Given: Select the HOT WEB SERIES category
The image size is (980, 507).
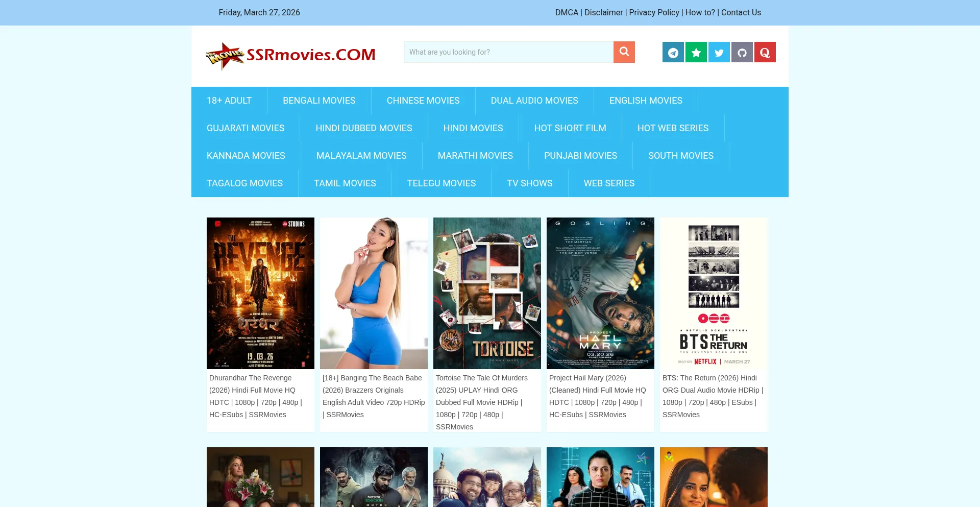Looking at the screenshot, I should tap(673, 128).
